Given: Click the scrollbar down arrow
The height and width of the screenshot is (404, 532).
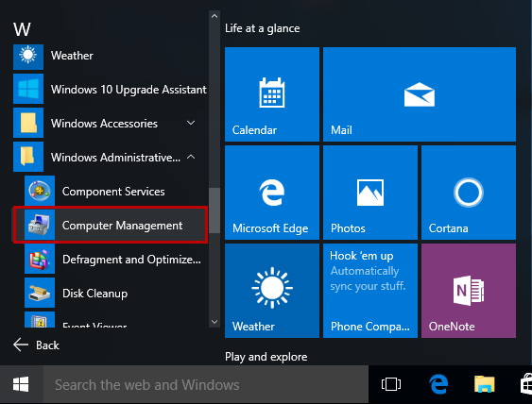Looking at the screenshot, I should (x=215, y=322).
